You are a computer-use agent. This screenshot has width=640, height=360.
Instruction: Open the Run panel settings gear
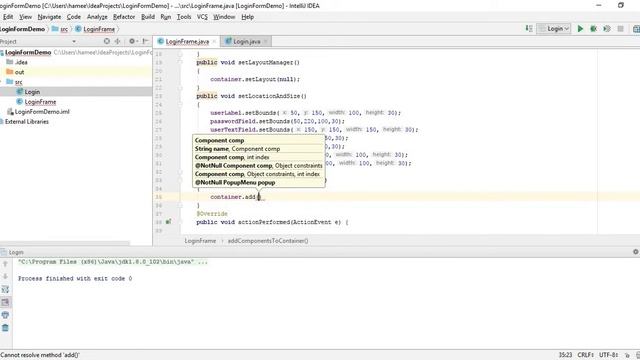(x=636, y=252)
